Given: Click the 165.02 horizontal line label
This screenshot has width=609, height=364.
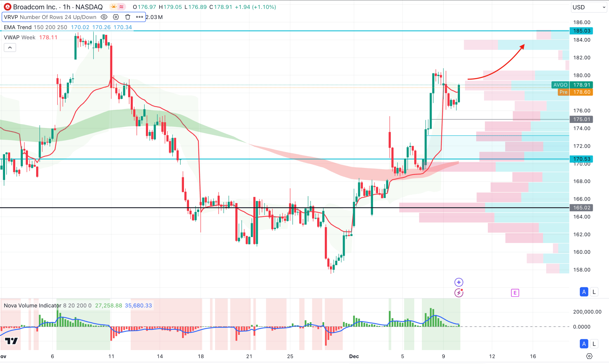Looking at the screenshot, I should coord(581,208).
